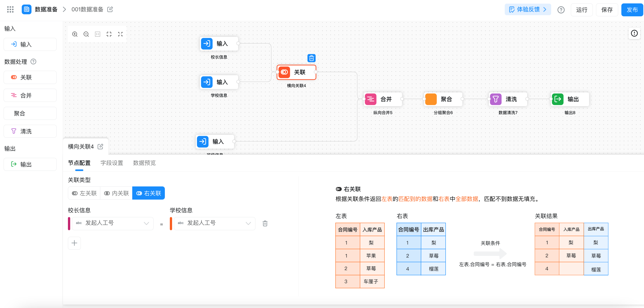This screenshot has width=644, height=308.
Task: Expand the 体验反馈 feedback chevron
Action: (545, 10)
